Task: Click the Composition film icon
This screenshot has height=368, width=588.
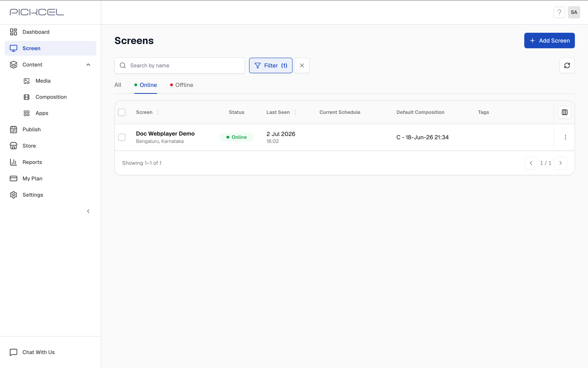Action: tap(27, 97)
